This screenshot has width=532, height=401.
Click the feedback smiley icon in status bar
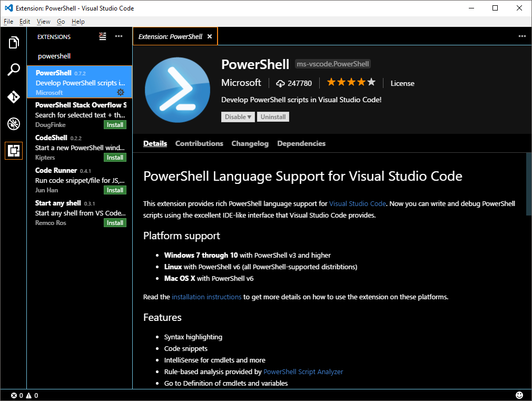pyautogui.click(x=519, y=395)
